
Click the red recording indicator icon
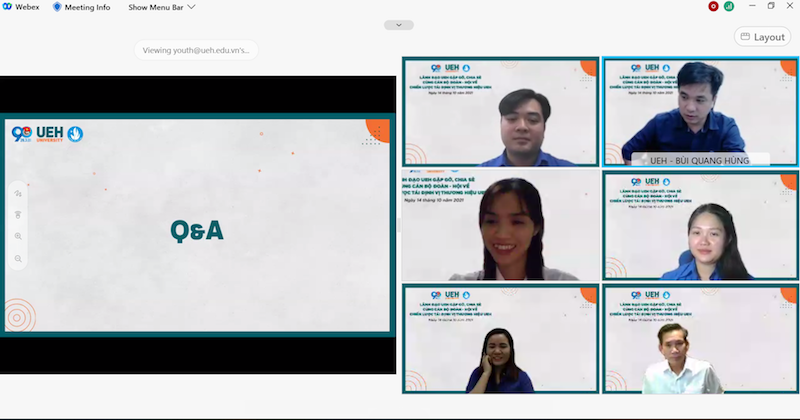[713, 7]
